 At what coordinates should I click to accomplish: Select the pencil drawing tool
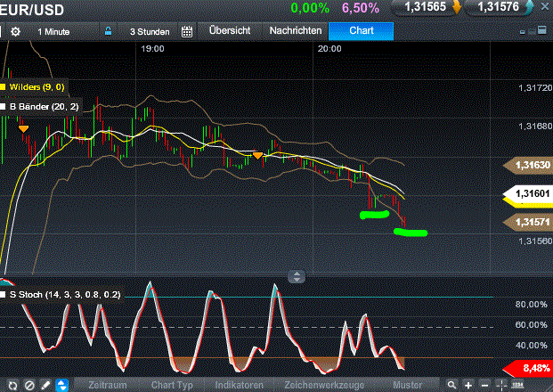pyautogui.click(x=45, y=385)
